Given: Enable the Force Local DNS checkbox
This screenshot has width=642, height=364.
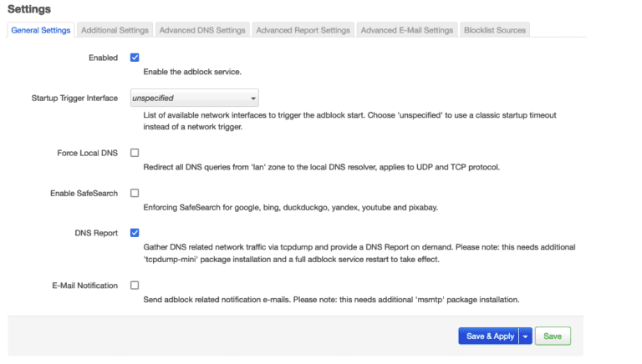Looking at the screenshot, I should (135, 153).
